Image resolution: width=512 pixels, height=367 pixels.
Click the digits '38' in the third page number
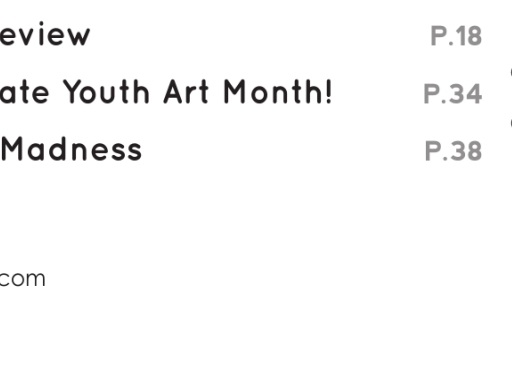pos(468,151)
